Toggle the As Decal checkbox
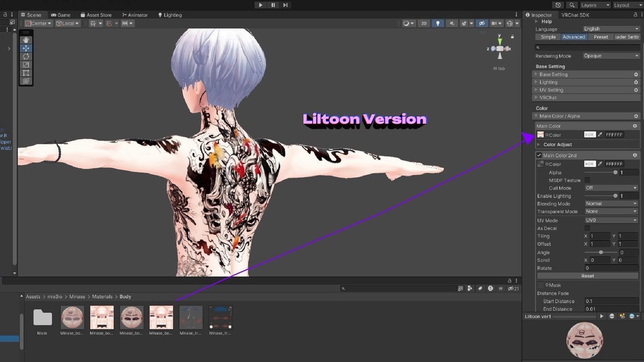 pyautogui.click(x=587, y=228)
